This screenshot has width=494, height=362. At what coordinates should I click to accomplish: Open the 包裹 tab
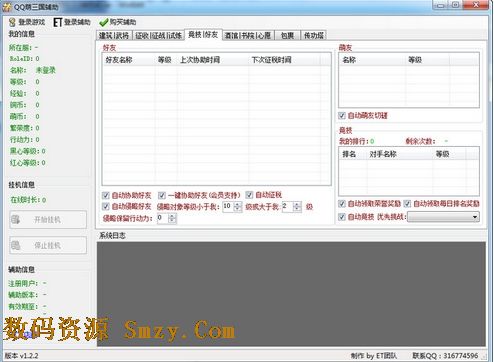click(287, 35)
